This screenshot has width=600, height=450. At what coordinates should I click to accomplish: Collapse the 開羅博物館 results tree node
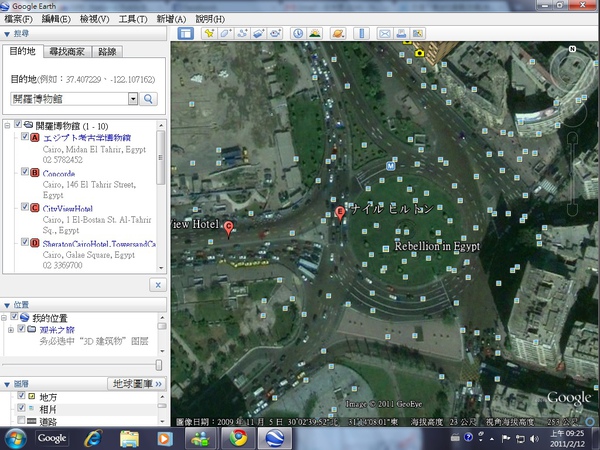7,125
